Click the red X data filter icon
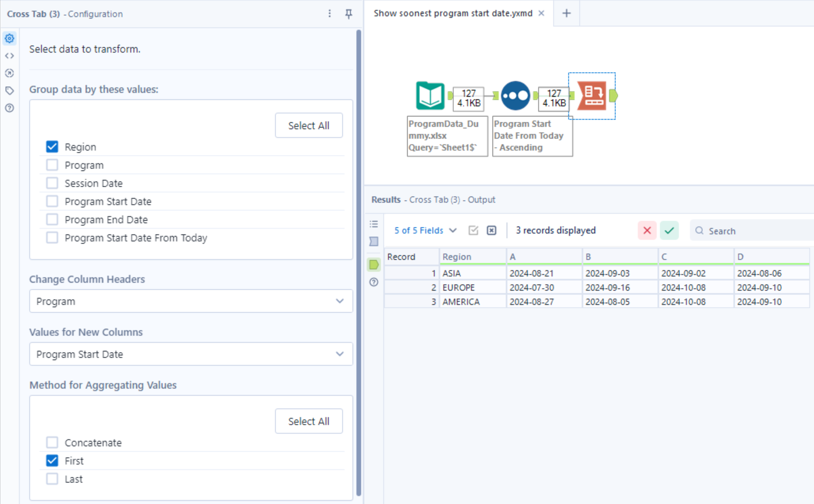Screen dimensions: 814x504 pos(646,230)
